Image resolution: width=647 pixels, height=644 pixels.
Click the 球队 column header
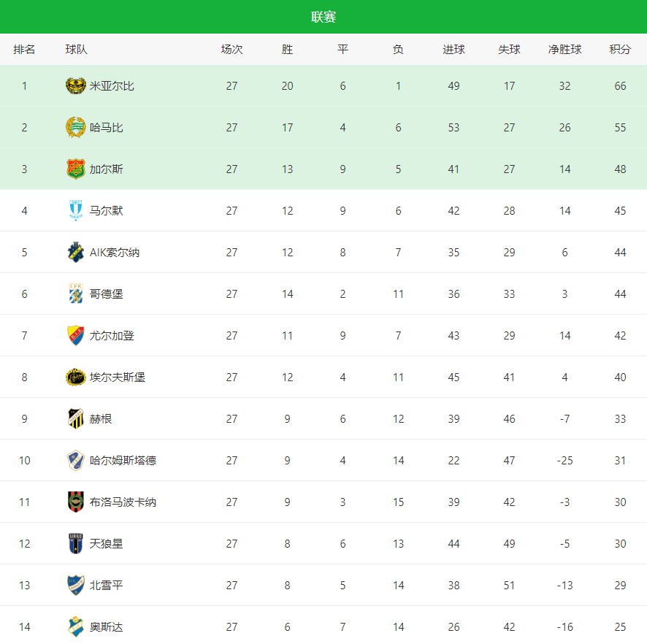pyautogui.click(x=76, y=50)
